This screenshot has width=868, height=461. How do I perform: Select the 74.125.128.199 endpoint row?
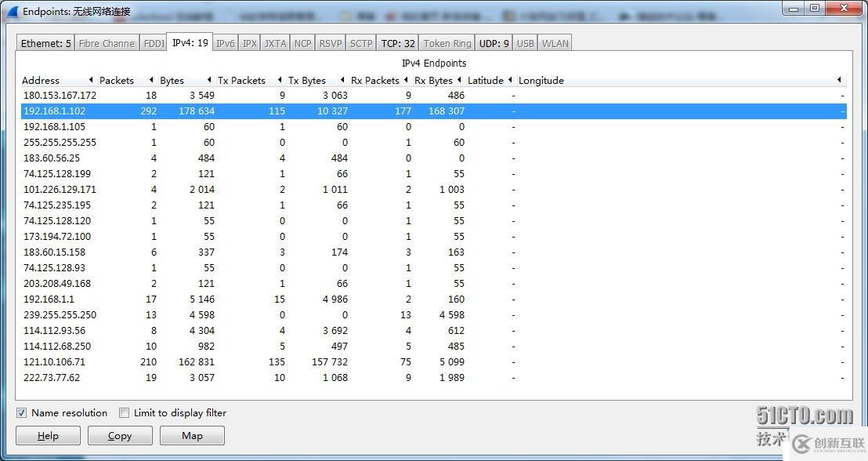point(433,173)
